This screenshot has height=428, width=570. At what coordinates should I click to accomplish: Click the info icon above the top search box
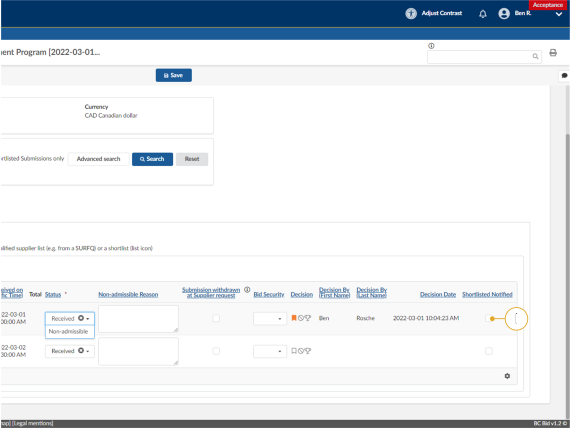pos(431,46)
